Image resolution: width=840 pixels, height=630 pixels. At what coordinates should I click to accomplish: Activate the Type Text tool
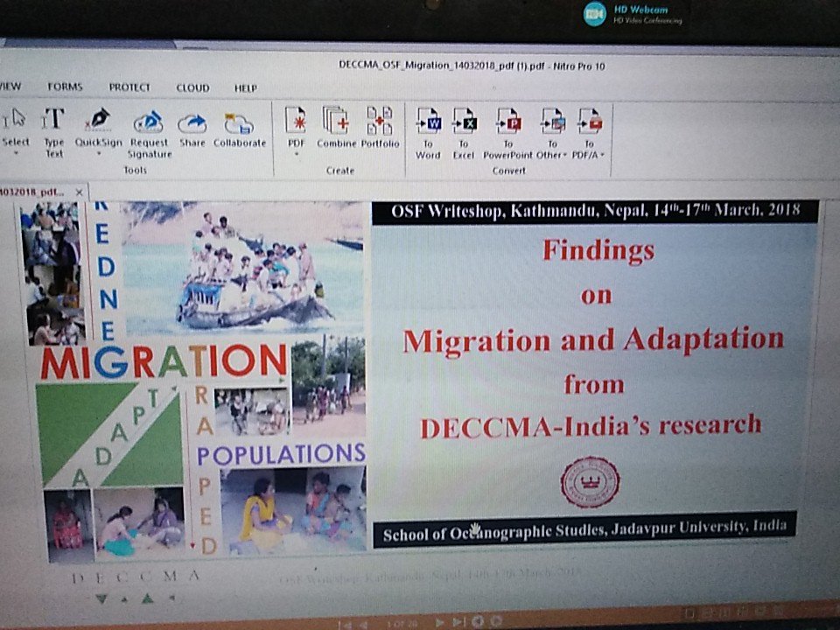(53, 132)
